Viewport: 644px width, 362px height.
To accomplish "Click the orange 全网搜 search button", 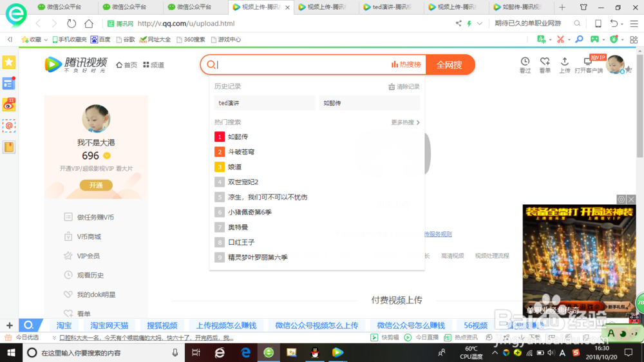I will [x=450, y=64].
